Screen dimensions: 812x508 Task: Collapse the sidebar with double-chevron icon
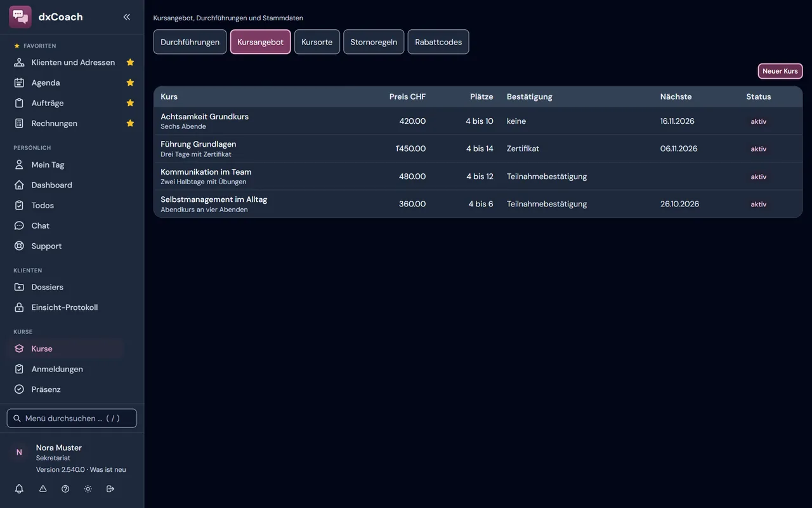(x=127, y=17)
